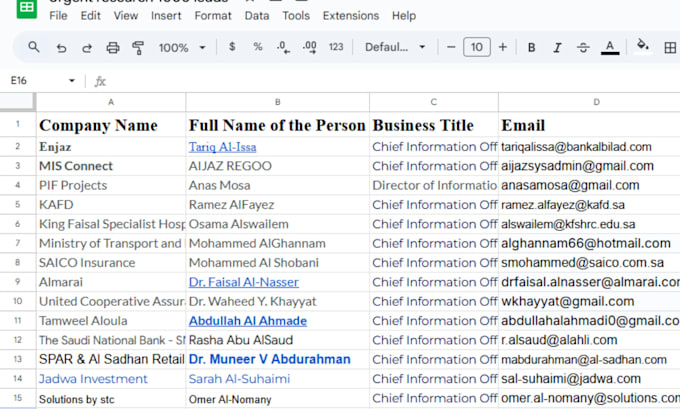The height and width of the screenshot is (409, 680).
Task: Click the search menus magnifier icon
Action: point(34,47)
